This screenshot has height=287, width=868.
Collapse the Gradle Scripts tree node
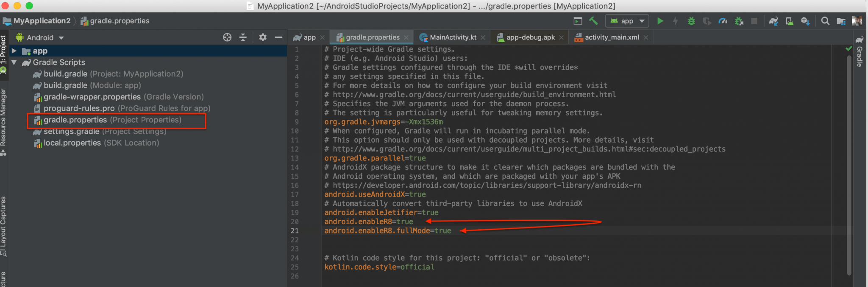pyautogui.click(x=14, y=62)
